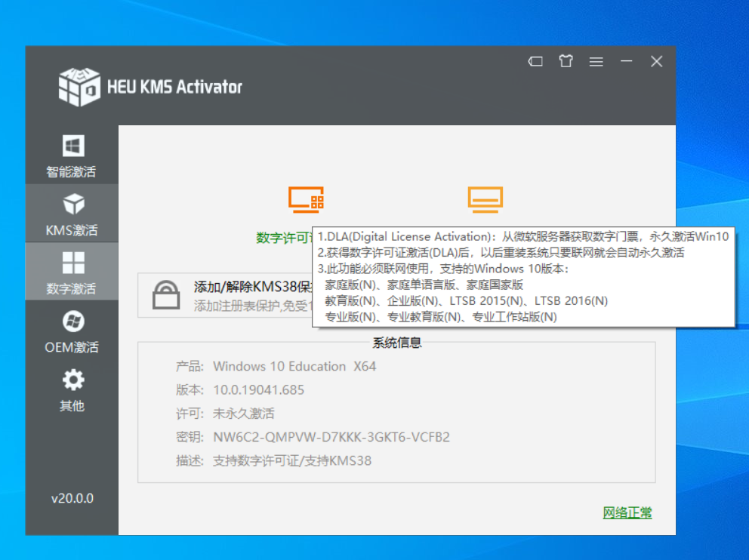Click the product text Windows 10 Education X64
Screen dimensions: 749x560
coord(294,367)
